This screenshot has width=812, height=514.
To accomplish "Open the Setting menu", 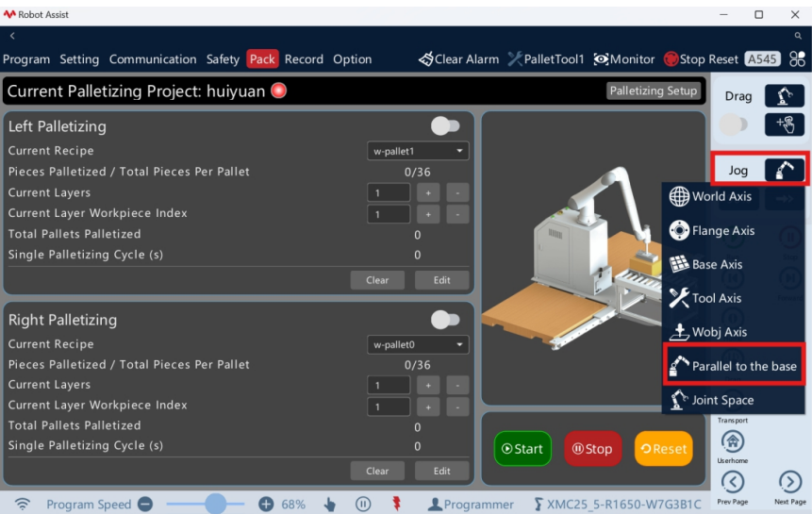I will point(79,59).
